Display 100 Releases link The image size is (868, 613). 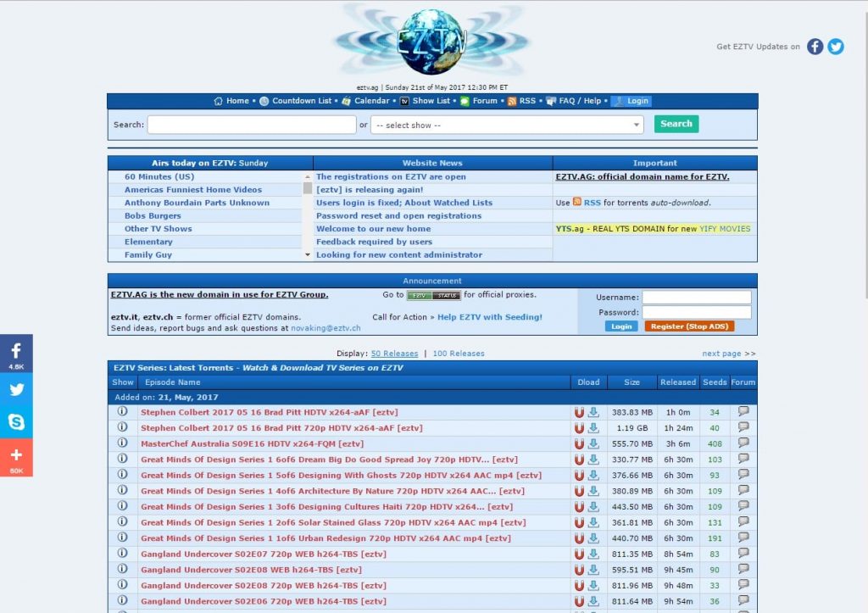pyautogui.click(x=459, y=354)
